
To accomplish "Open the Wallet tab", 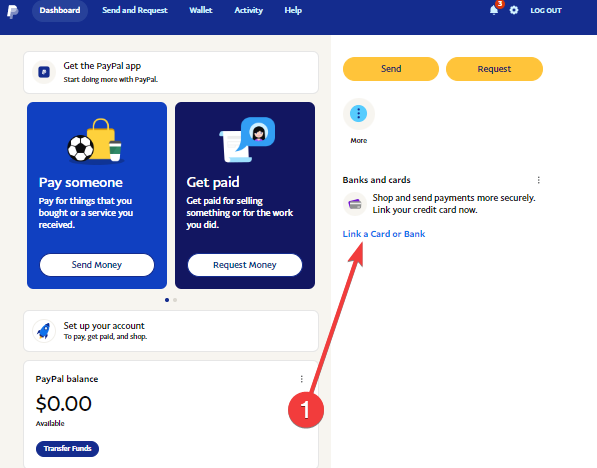I will [x=201, y=10].
